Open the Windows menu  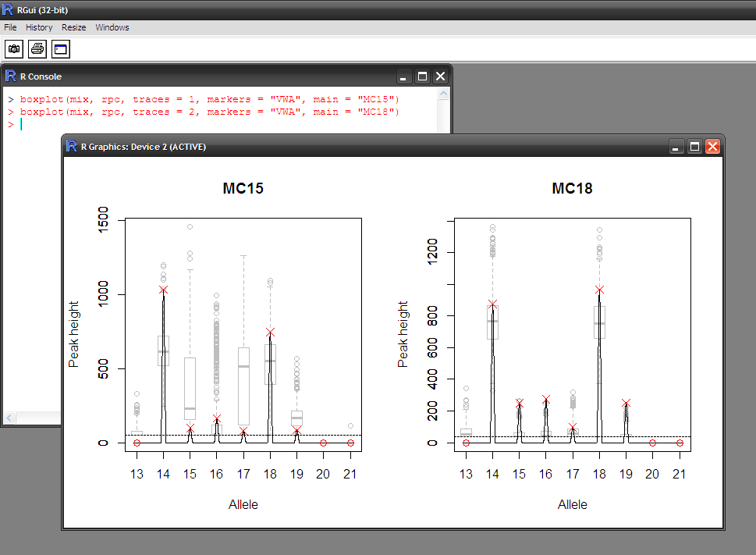[112, 27]
